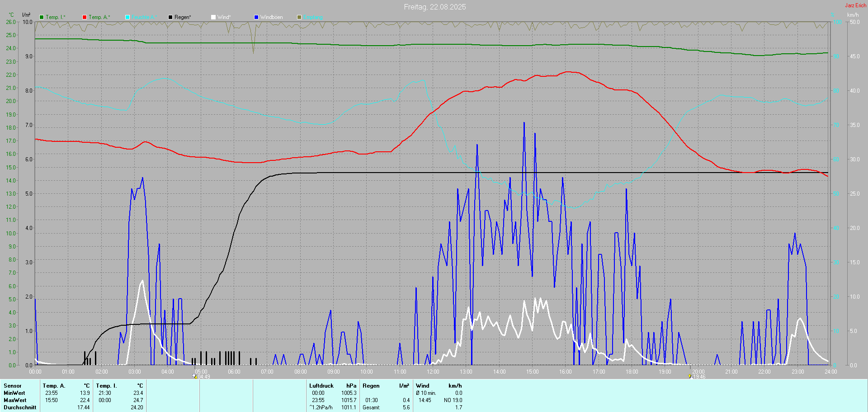Select the Wind km/h column header
The image size is (868, 412).
(455, 386)
